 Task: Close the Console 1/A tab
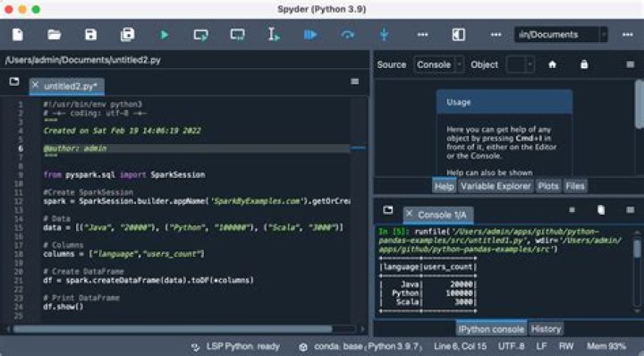click(x=409, y=213)
